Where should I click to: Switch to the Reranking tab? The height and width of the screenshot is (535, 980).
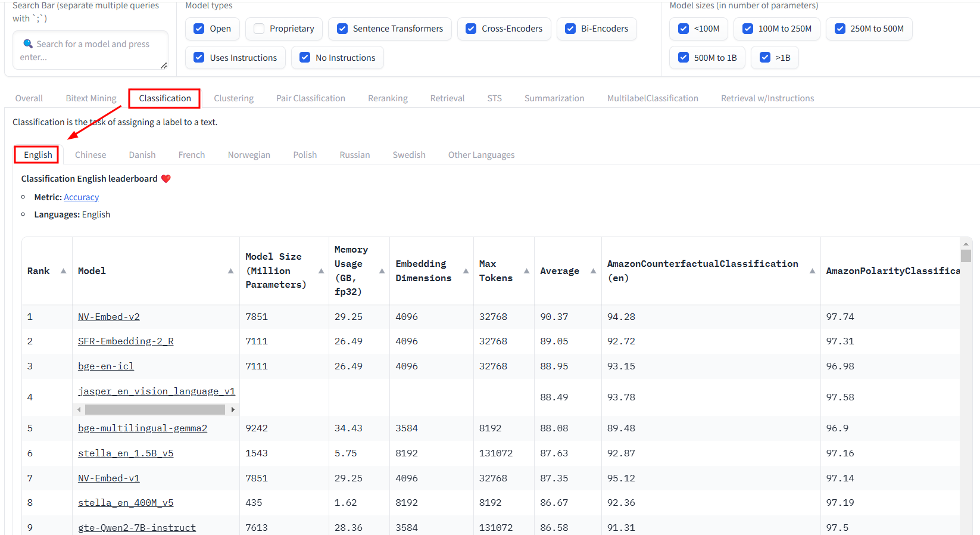[x=388, y=98]
